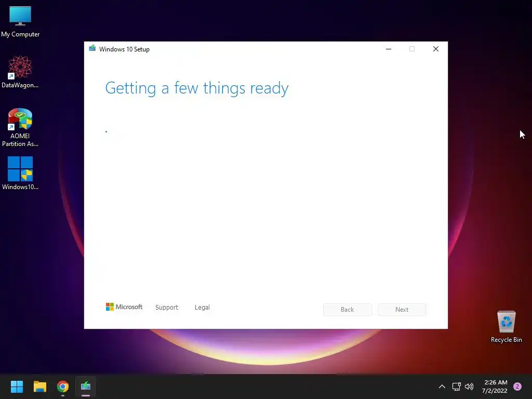Click the Microsoft logo in Setup
Image resolution: width=532 pixels, height=399 pixels.
(x=124, y=307)
